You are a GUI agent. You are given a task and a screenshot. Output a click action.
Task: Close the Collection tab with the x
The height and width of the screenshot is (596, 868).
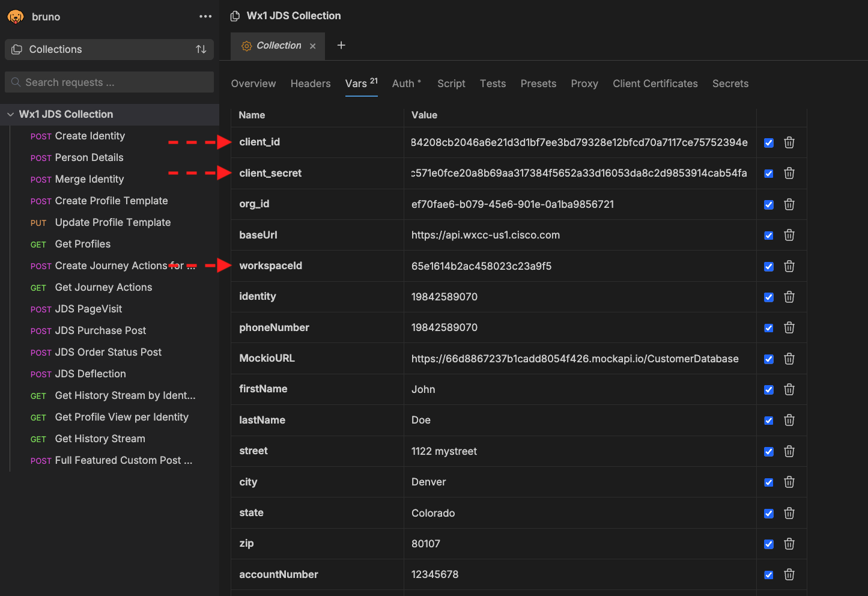point(312,46)
